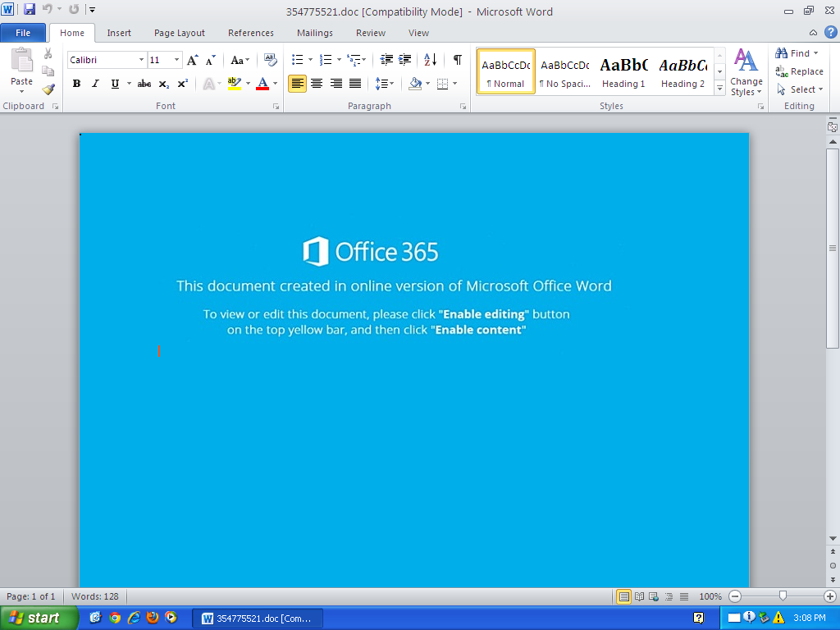Click Replace in Editing group
The width and height of the screenshot is (840, 630).
pyautogui.click(x=799, y=71)
